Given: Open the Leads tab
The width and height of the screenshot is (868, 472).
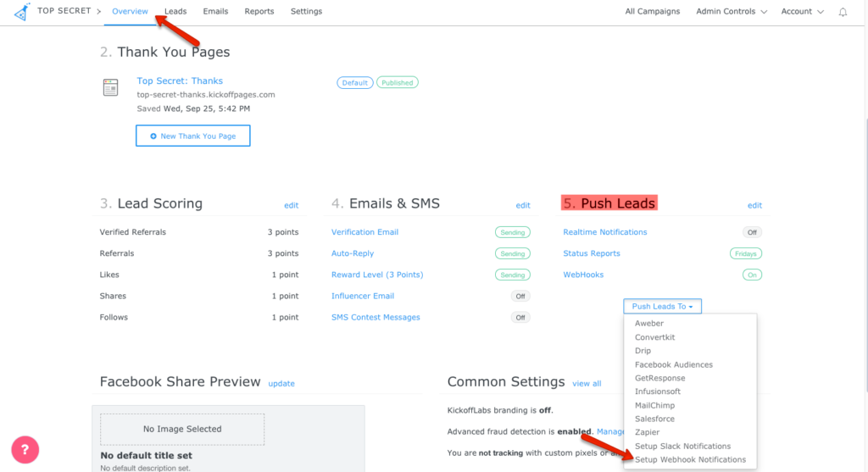Looking at the screenshot, I should click(x=175, y=11).
